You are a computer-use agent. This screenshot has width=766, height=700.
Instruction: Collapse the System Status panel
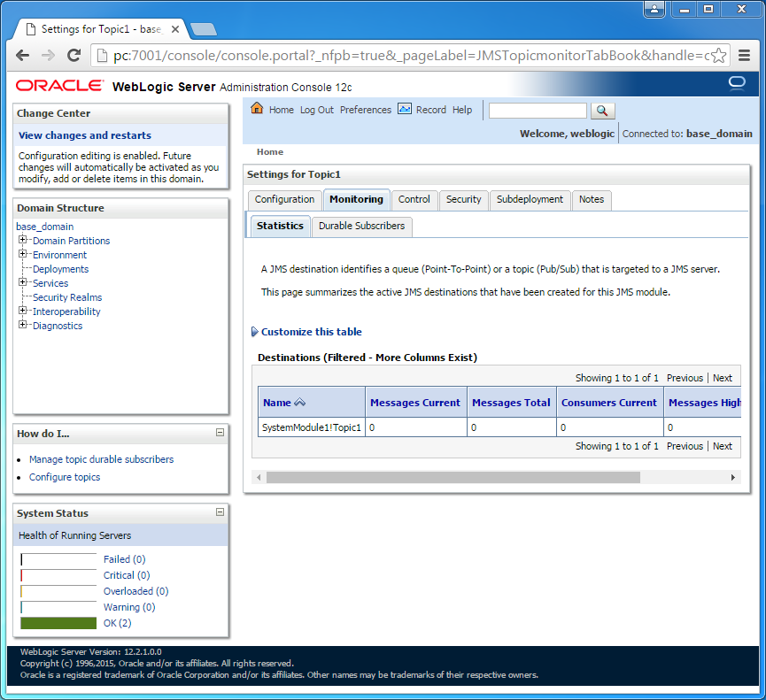point(220,512)
